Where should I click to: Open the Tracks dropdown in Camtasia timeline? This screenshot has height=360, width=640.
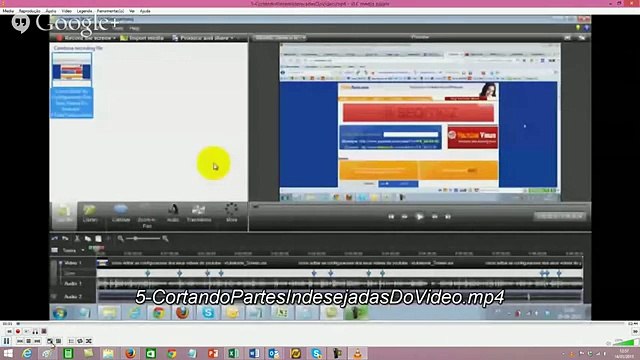pos(73,250)
